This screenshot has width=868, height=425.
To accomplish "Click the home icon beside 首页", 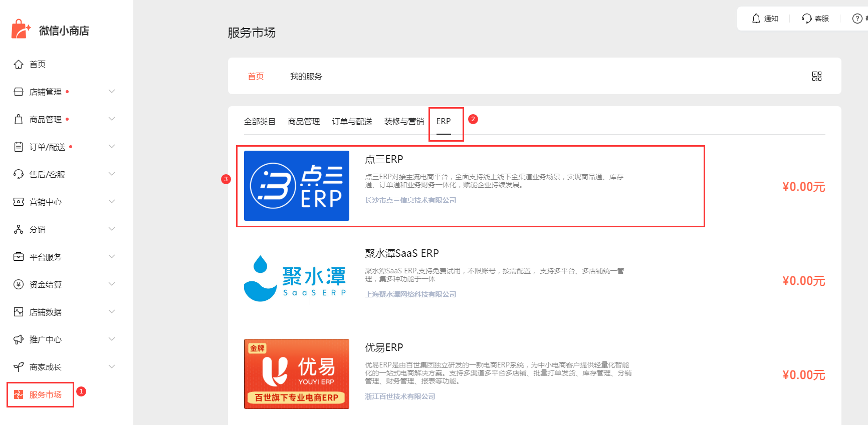I will pyautogui.click(x=19, y=64).
